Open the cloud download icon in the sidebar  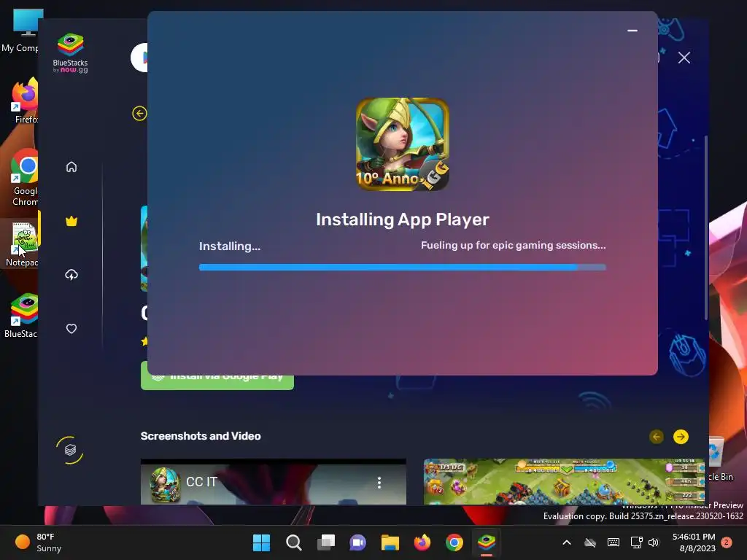point(71,275)
